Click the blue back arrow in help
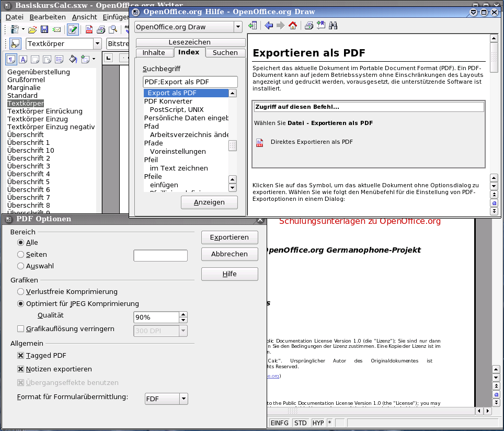The image size is (504, 431). (x=269, y=26)
